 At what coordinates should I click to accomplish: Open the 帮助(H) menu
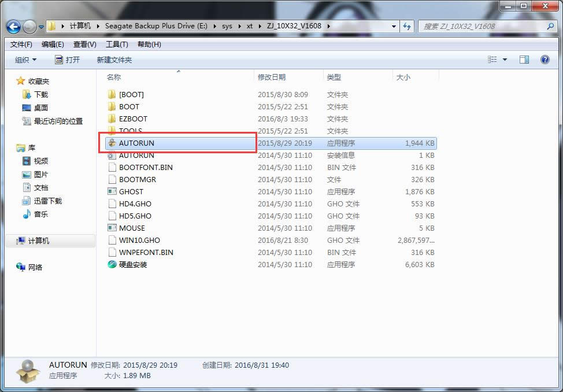(x=149, y=44)
